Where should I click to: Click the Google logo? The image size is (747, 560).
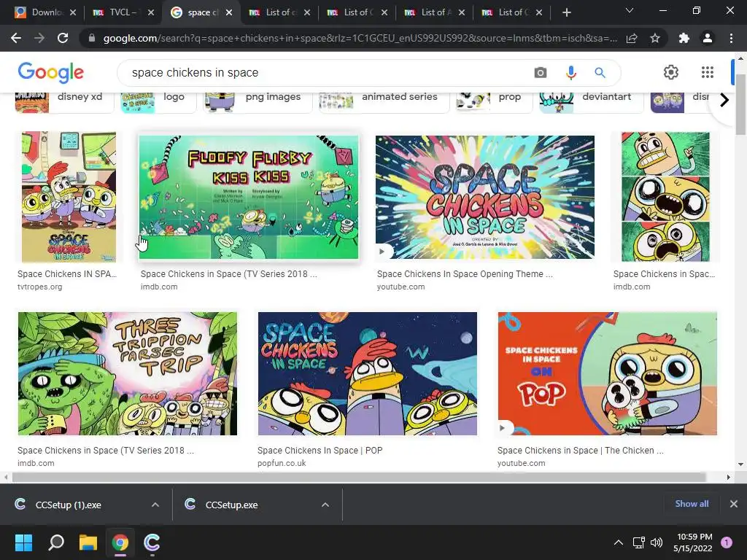point(50,72)
